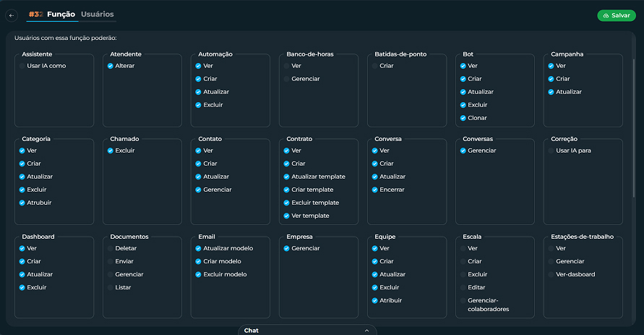644x335 pixels.
Task: Uncheck Categoria Criar permission
Action: point(22,164)
